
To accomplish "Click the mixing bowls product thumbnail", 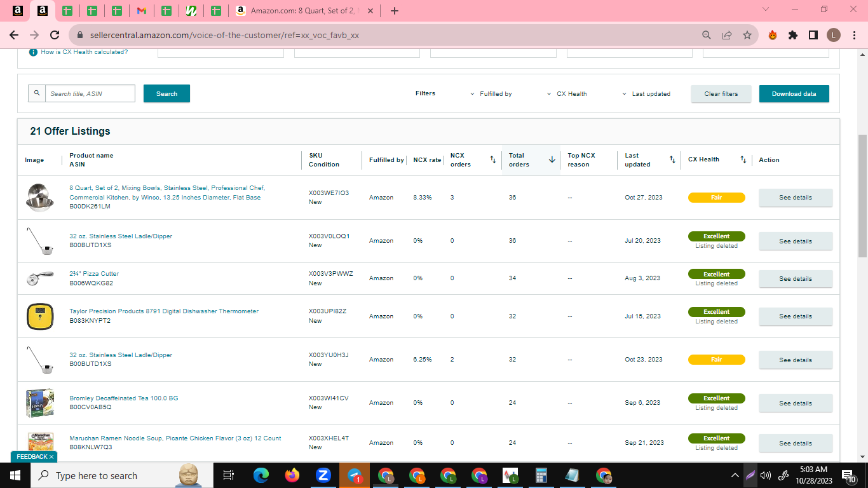I will pyautogui.click(x=40, y=198).
